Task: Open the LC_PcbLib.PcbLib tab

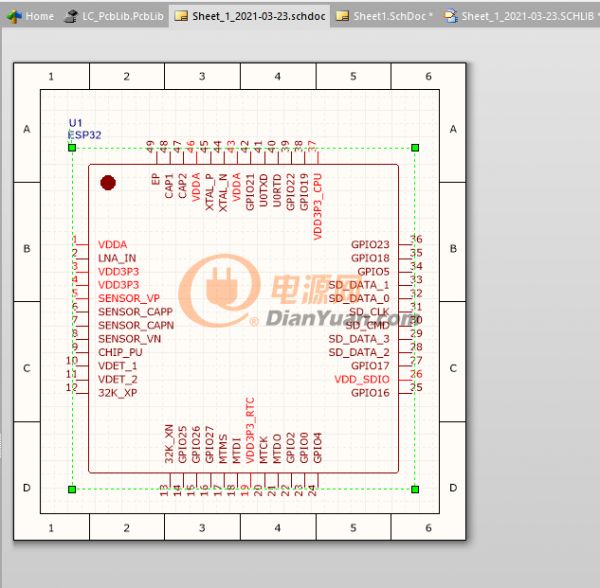Action: (x=114, y=16)
